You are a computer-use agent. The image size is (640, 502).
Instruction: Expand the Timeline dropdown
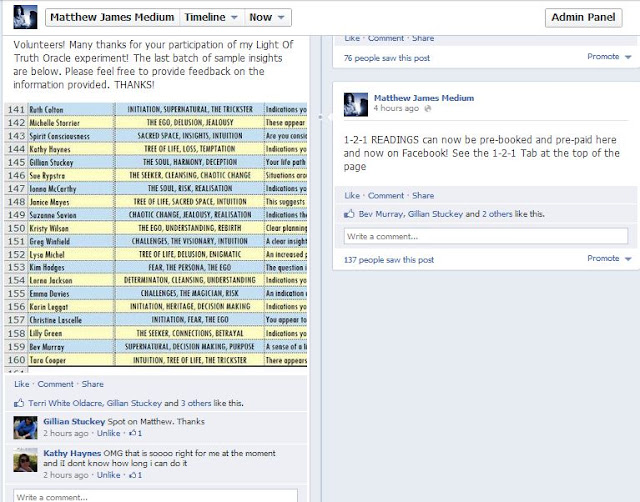click(x=211, y=18)
